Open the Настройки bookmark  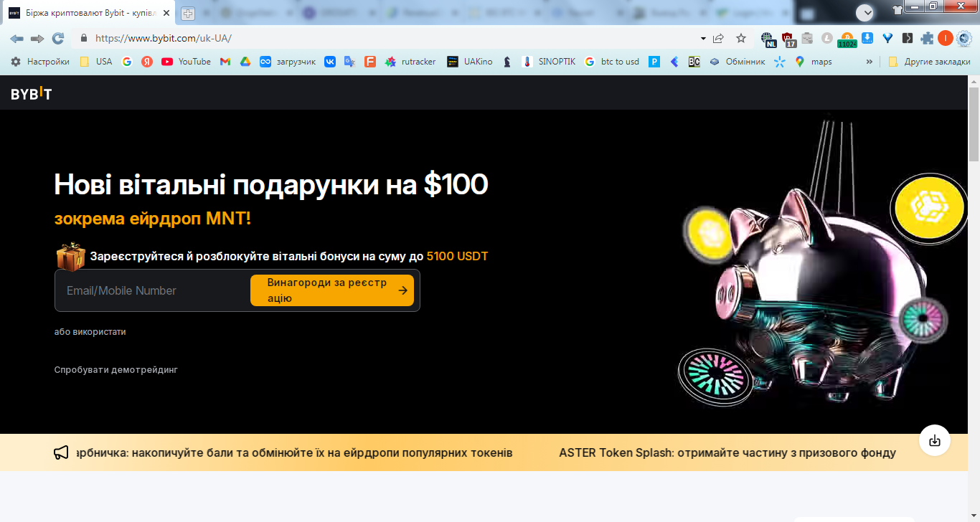(40, 62)
